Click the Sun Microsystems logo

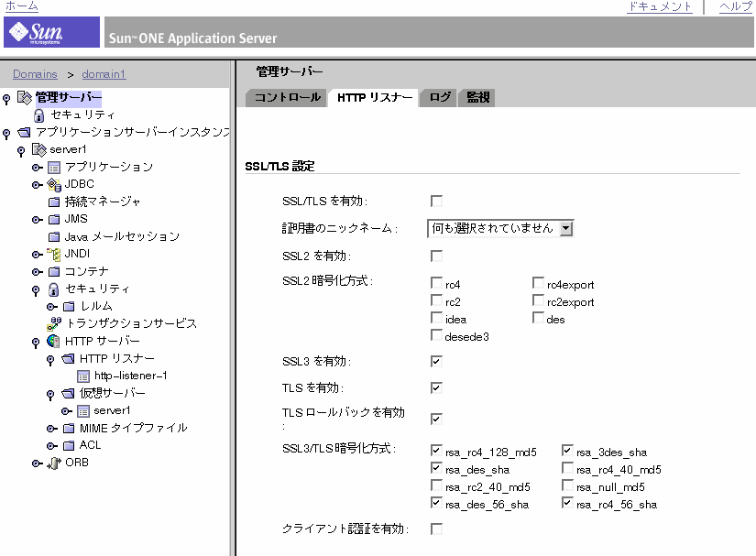(x=51, y=32)
